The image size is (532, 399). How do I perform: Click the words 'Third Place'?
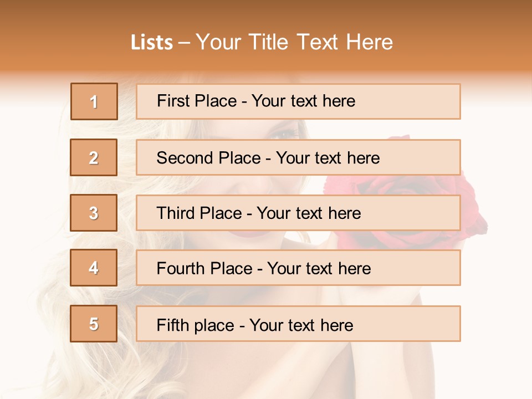199,213
